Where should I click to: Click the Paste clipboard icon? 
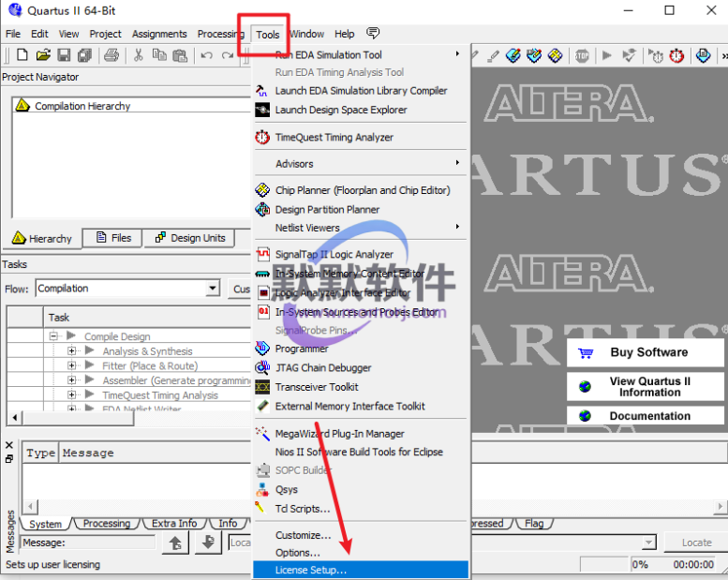[180, 55]
